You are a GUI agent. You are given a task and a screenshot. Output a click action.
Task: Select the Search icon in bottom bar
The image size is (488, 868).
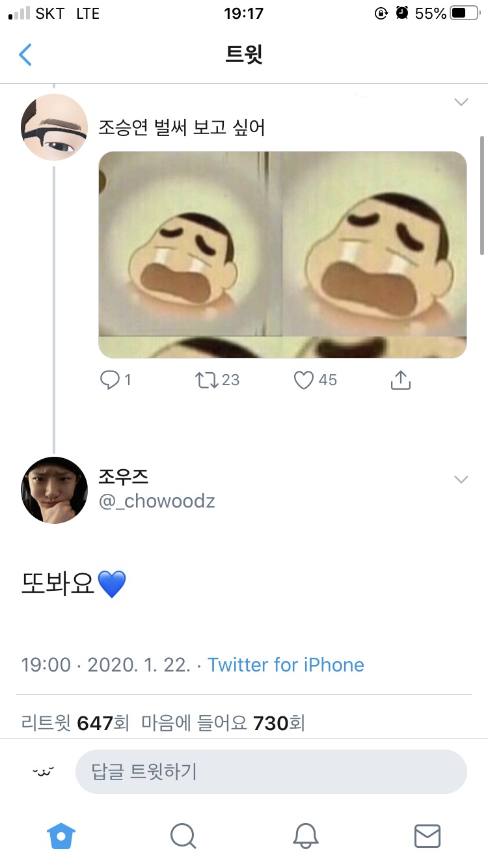click(x=183, y=837)
